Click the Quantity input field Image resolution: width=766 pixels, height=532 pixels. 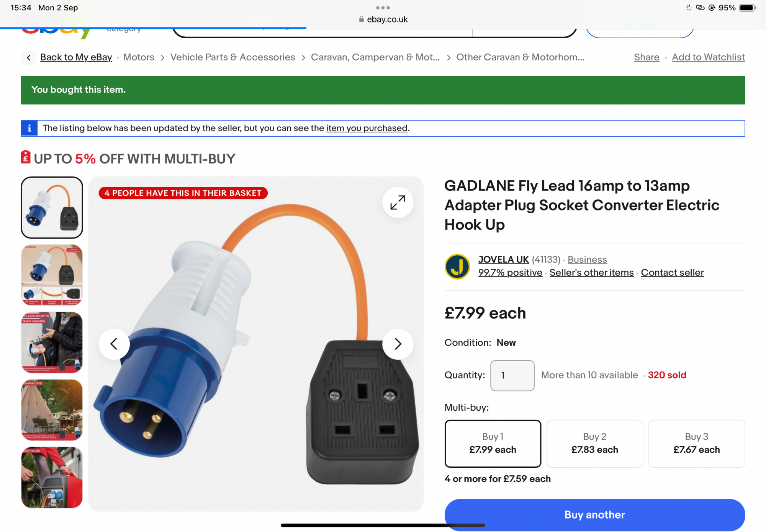(512, 375)
